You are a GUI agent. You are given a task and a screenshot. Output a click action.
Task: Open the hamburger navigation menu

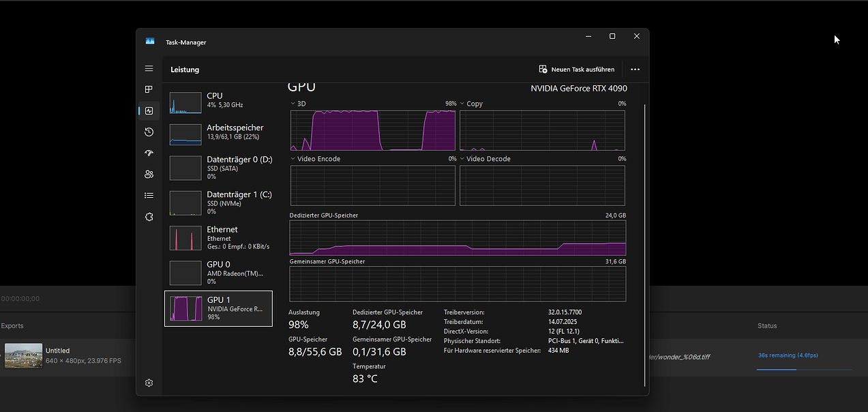tap(149, 69)
